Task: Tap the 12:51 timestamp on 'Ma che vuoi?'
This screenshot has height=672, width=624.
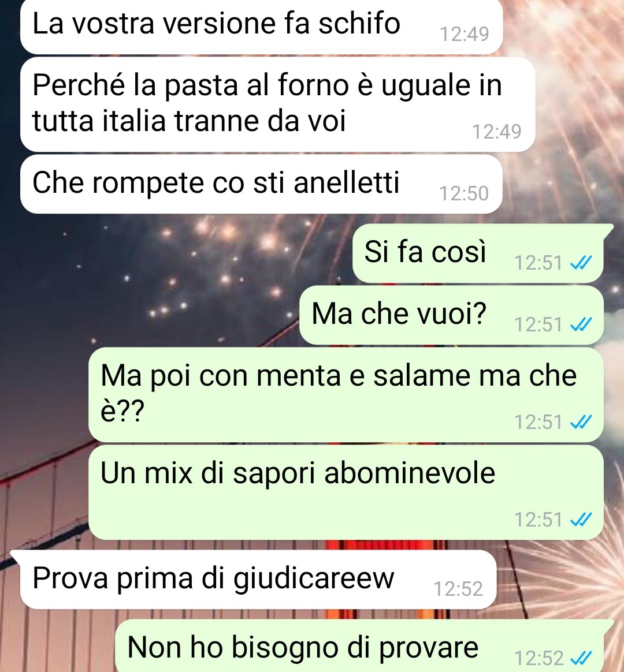Action: pos(538,324)
